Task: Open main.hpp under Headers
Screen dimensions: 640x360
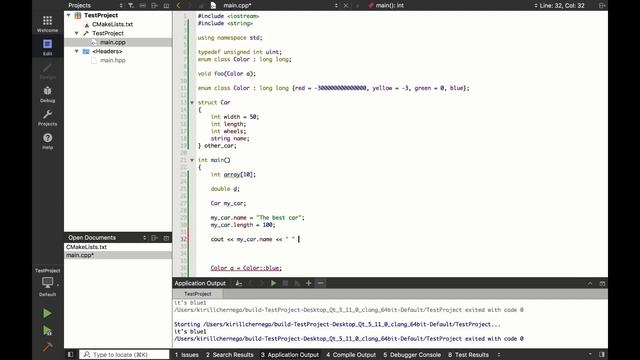Action: (x=113, y=60)
